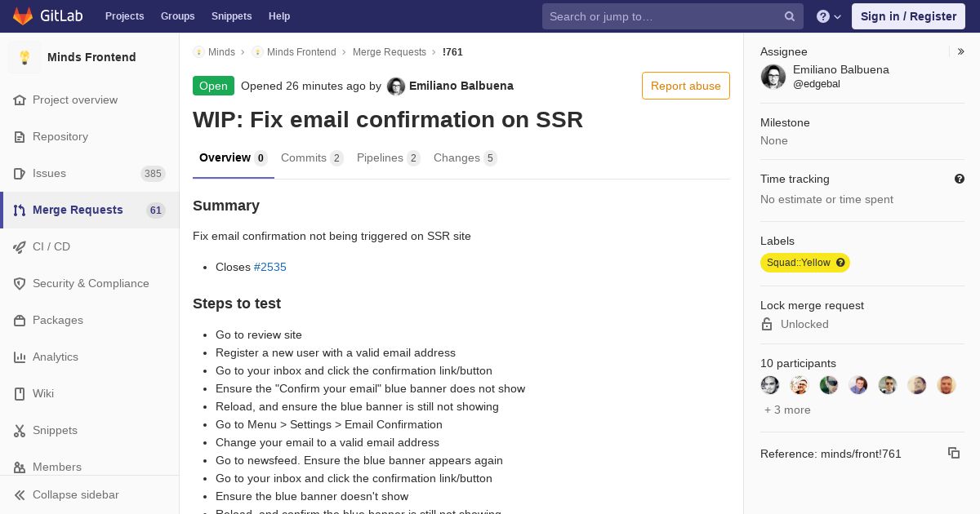Image resolution: width=980 pixels, height=514 pixels.
Task: Click the Snippets scissors icon
Action: (x=20, y=431)
